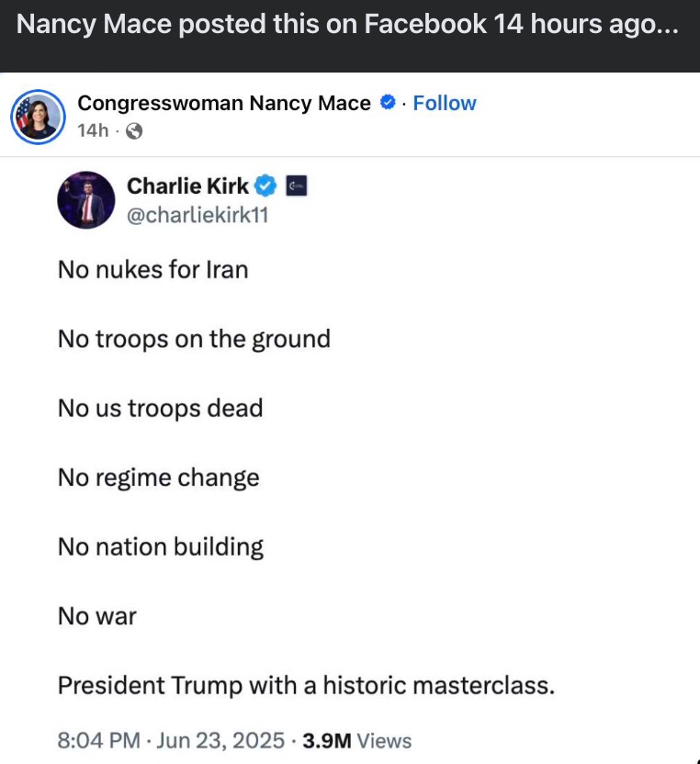Open the @charliekirk11 handle
This screenshot has height=764, width=700.
(x=195, y=213)
